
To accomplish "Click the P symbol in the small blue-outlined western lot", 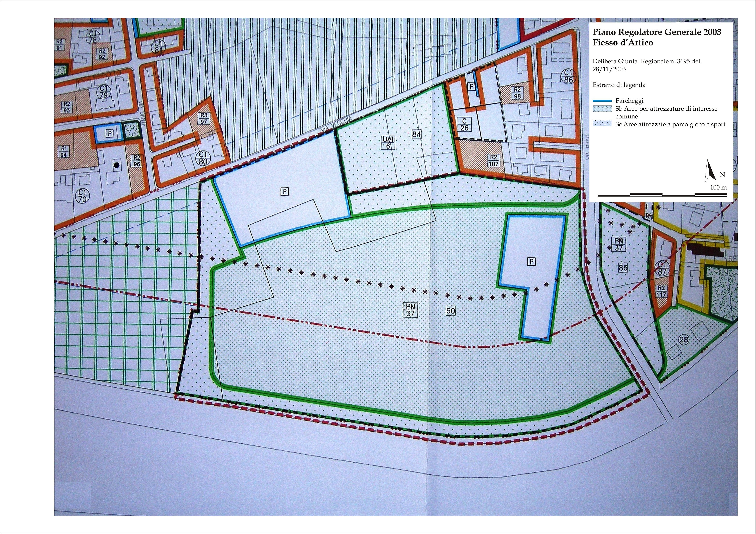I will point(110,133).
